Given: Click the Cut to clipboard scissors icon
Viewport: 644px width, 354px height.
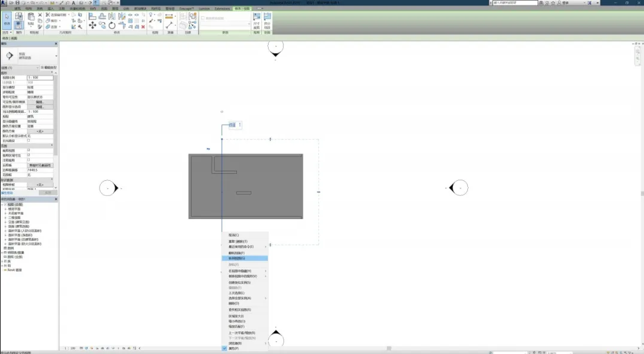Looking at the screenshot, I should (x=40, y=15).
